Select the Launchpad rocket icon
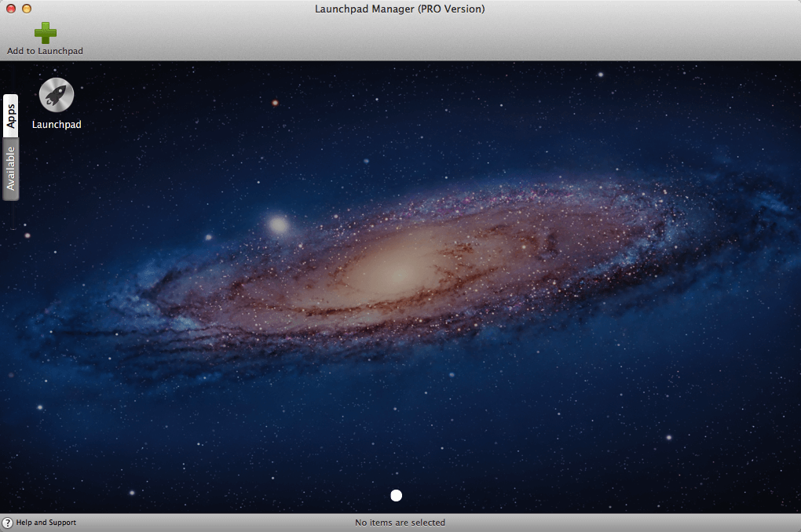Screen dimensions: 801x532 pyautogui.click(x=57, y=95)
